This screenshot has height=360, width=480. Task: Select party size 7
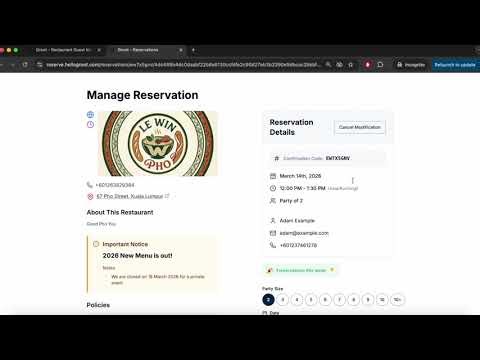click(x=340, y=300)
